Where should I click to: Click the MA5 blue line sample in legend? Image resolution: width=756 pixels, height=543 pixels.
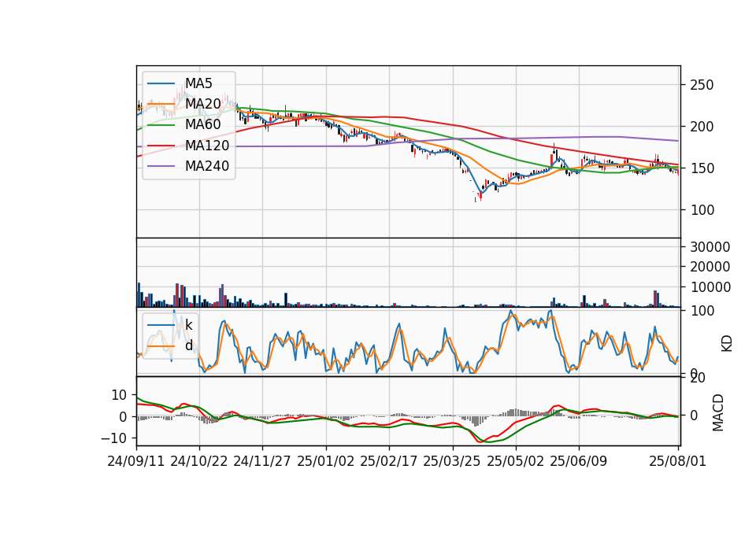[161, 83]
